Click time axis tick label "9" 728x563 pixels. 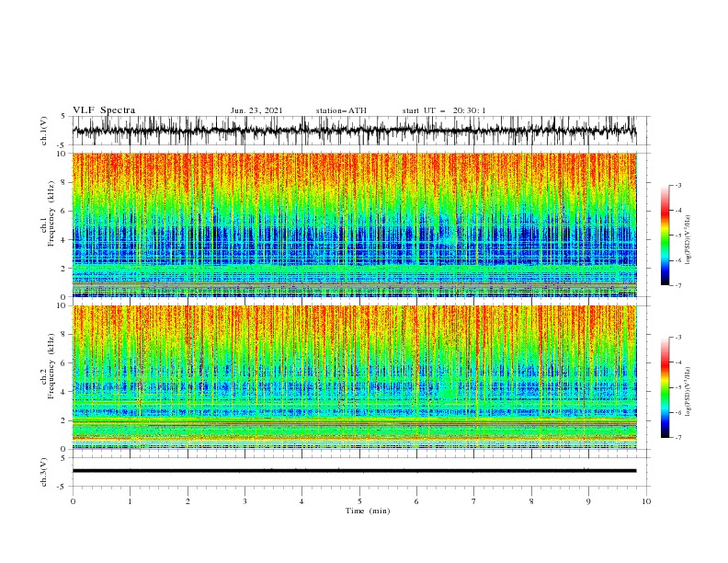pyautogui.click(x=588, y=501)
